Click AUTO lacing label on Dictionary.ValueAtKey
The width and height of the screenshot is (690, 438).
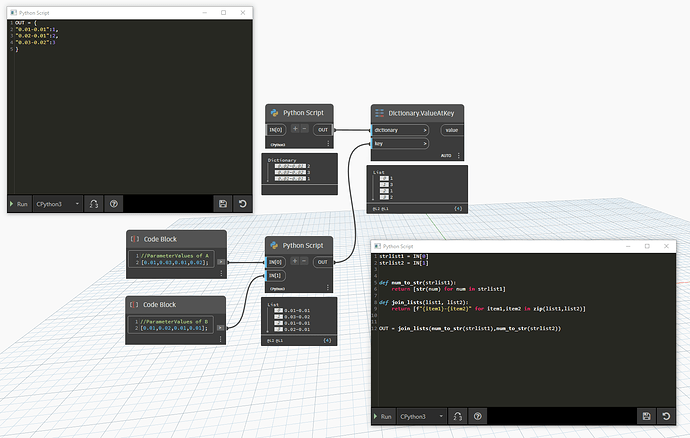[x=446, y=155]
